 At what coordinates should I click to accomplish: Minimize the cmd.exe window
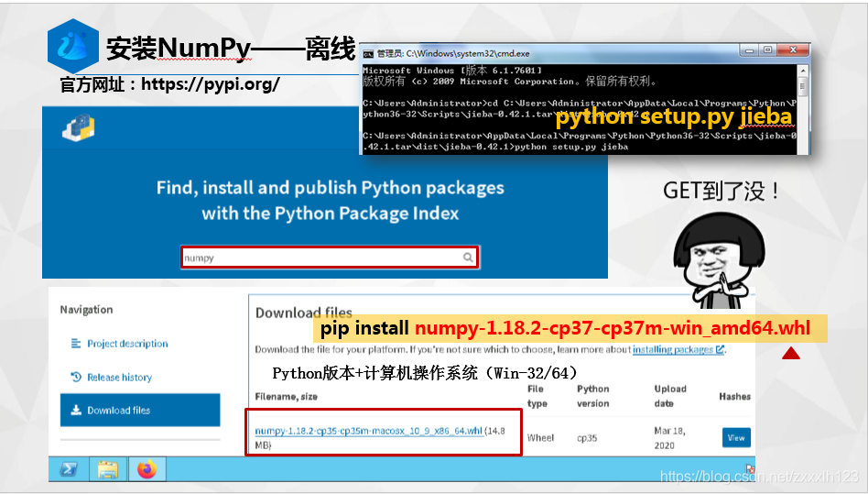tap(749, 49)
